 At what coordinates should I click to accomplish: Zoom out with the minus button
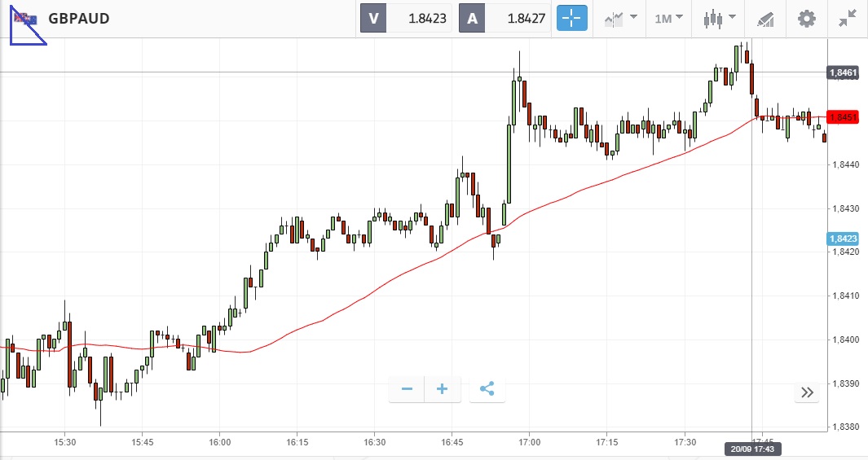407,389
